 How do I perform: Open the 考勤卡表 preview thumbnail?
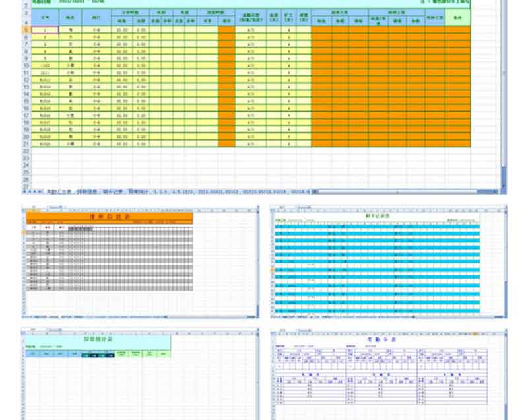(389, 373)
